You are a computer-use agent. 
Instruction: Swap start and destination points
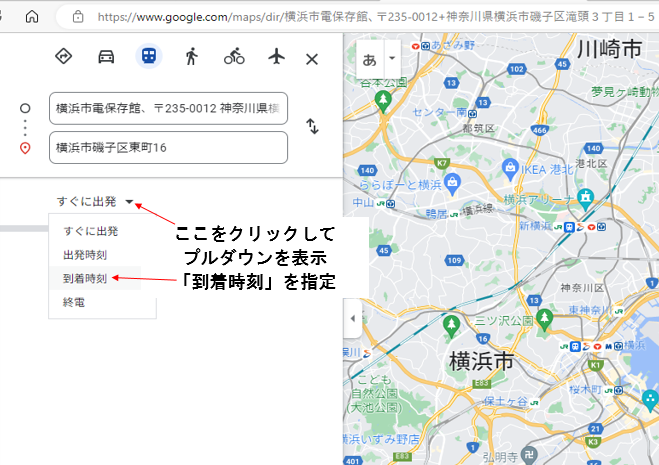tap(312, 126)
